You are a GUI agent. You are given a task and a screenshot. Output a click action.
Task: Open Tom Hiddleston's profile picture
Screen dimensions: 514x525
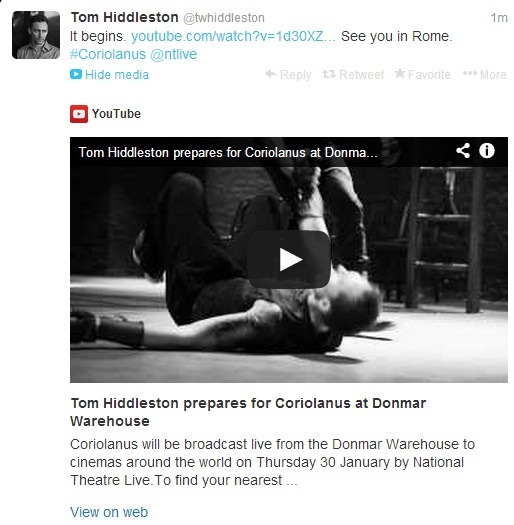coord(36,35)
